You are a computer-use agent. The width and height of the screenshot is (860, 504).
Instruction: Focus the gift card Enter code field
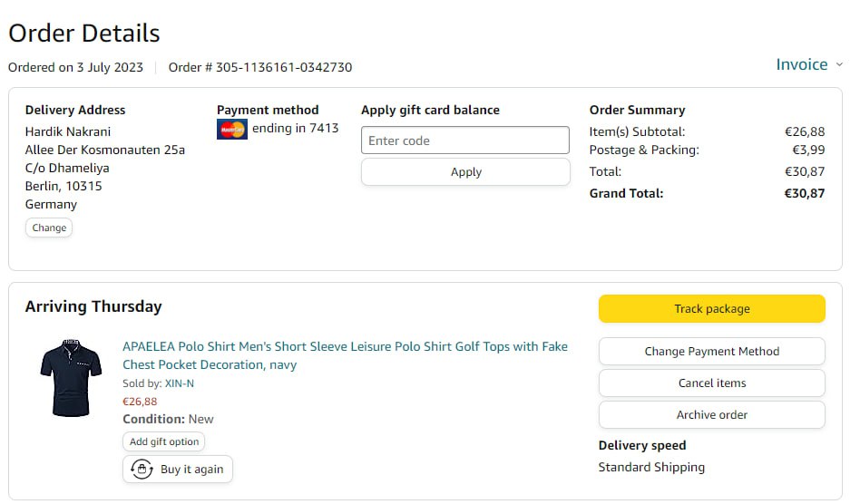(x=465, y=141)
